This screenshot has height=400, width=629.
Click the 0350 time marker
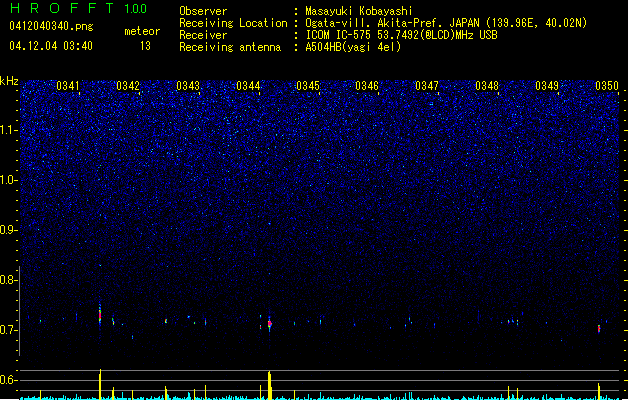pyautogui.click(x=607, y=86)
